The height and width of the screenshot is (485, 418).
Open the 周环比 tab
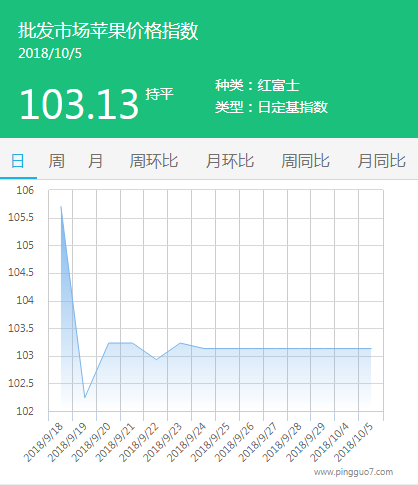[154, 161]
